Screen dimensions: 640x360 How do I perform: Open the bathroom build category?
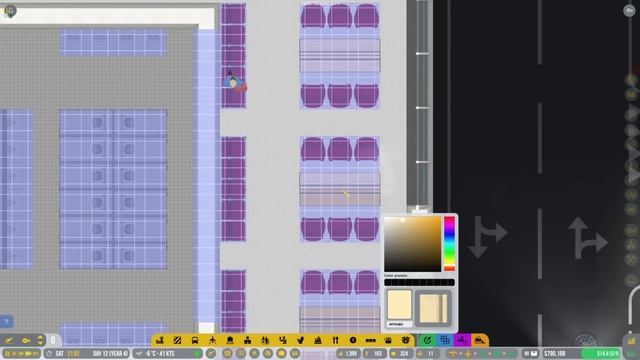300,340
